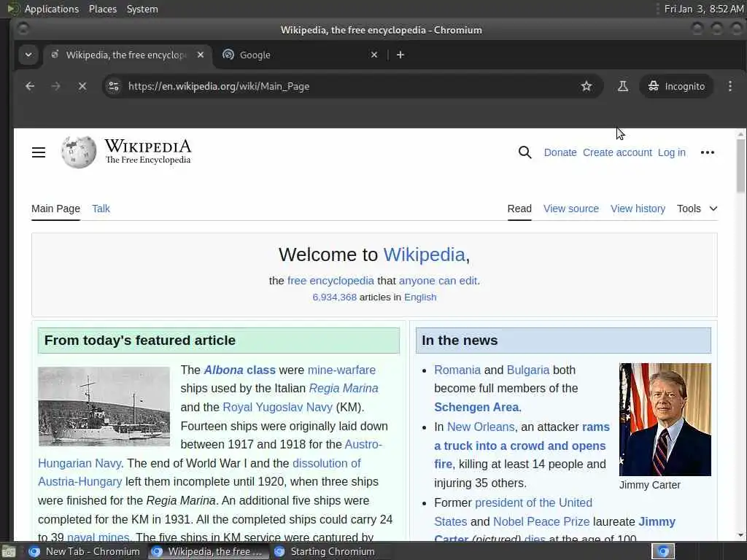747x560 pixels.
Task: Open the Albona class article link
Action: tap(239, 370)
